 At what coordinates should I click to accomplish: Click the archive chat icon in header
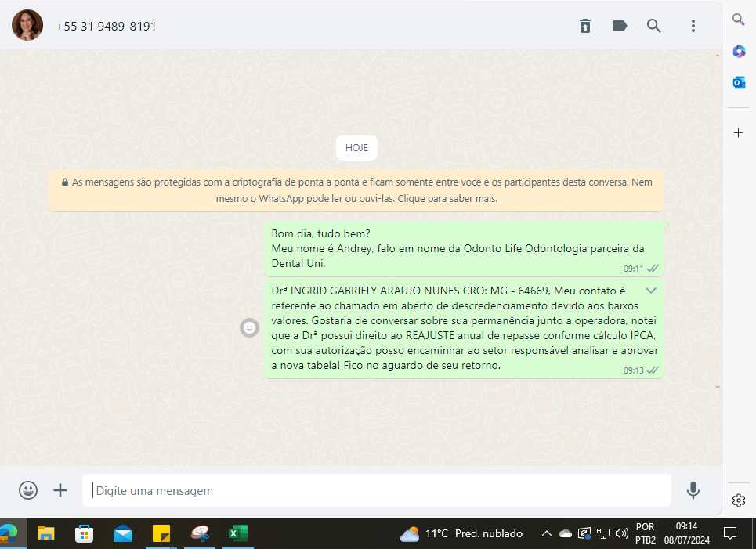(x=585, y=26)
